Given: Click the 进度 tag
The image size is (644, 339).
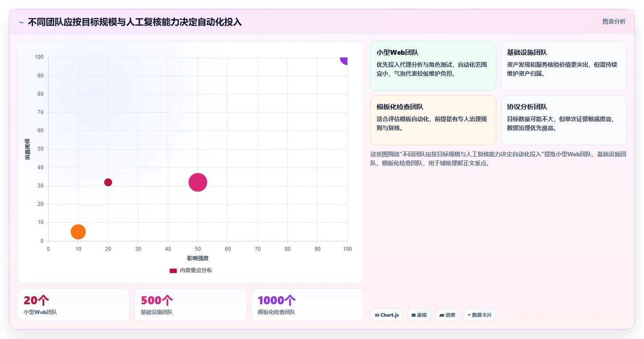Looking at the screenshot, I should point(447,315).
